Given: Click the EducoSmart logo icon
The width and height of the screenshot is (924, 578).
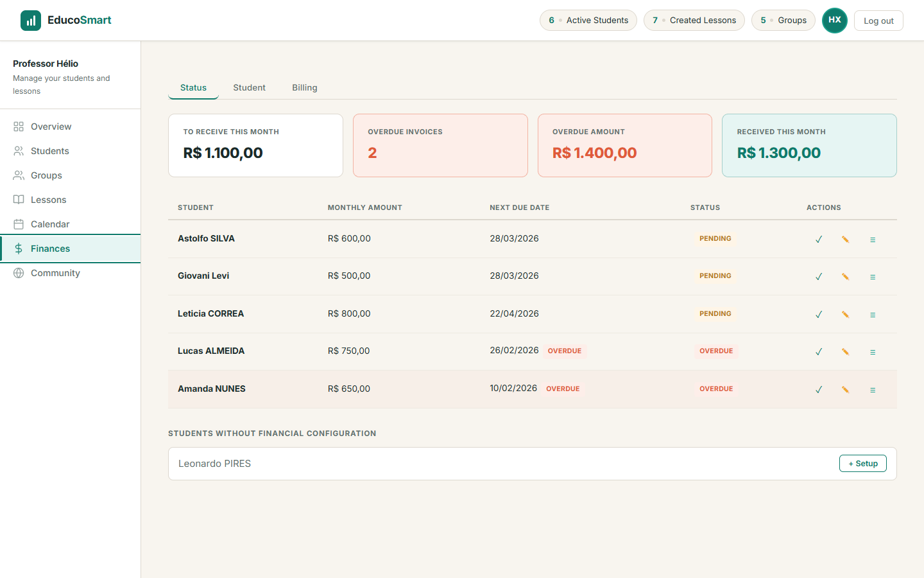Looking at the screenshot, I should [x=31, y=21].
